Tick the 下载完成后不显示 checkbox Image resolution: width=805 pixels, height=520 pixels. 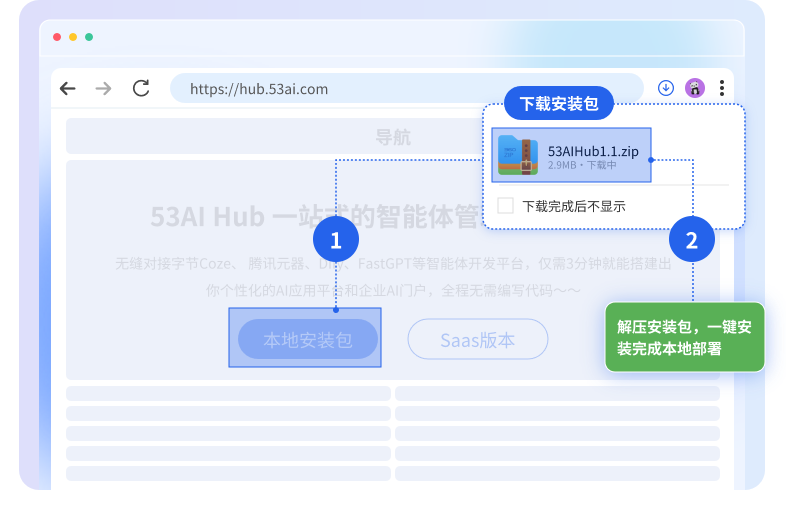[x=505, y=206]
